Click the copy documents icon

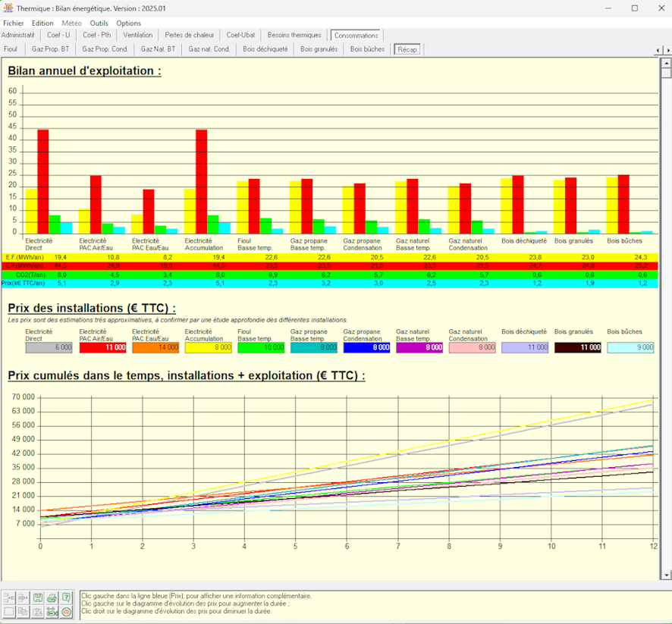click(x=24, y=612)
